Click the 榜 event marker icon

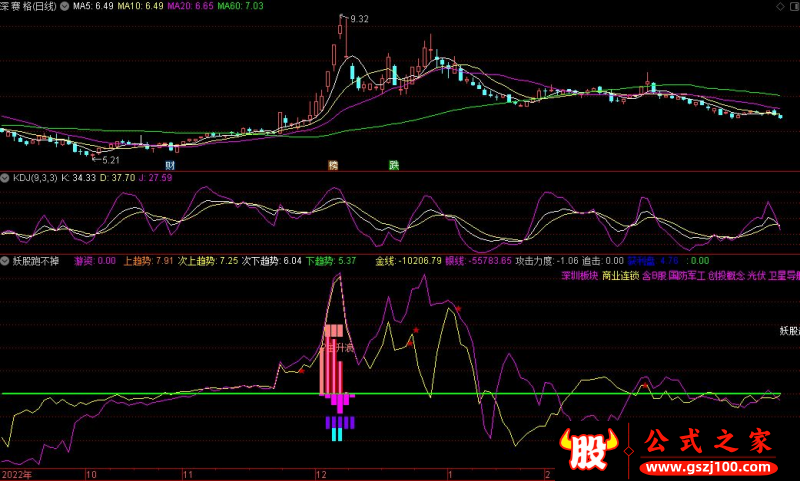point(334,164)
